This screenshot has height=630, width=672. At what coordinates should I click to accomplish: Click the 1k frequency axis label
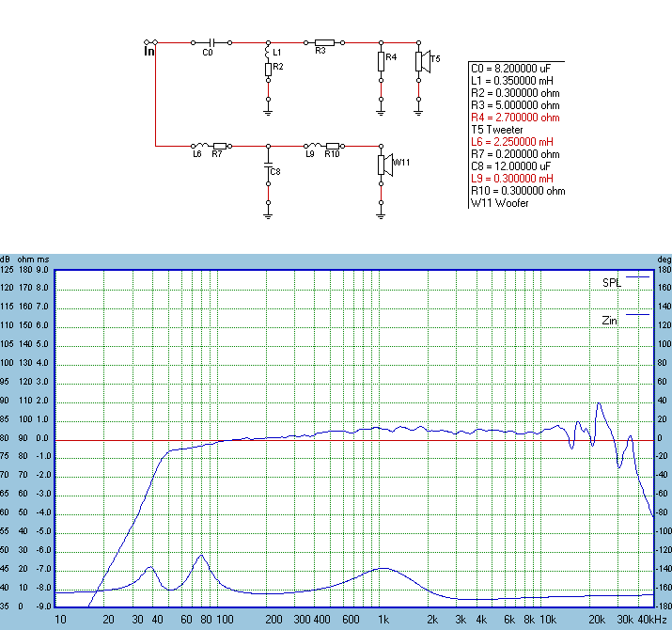(383, 621)
